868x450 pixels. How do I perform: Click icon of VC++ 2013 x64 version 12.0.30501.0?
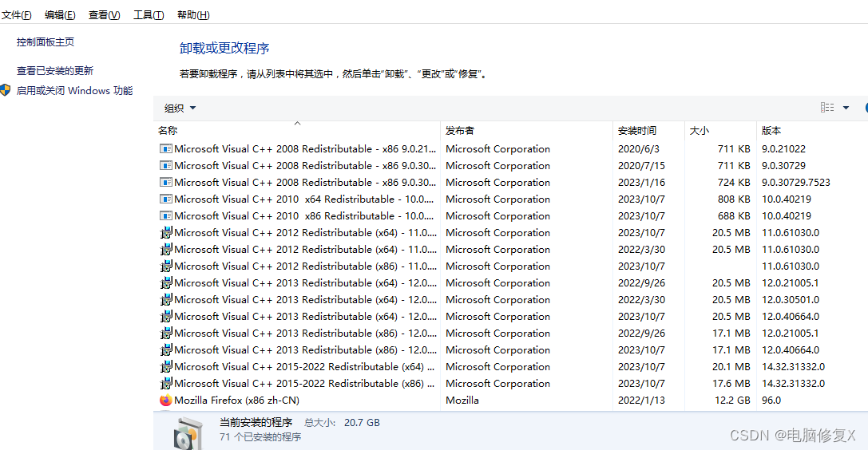tap(165, 300)
